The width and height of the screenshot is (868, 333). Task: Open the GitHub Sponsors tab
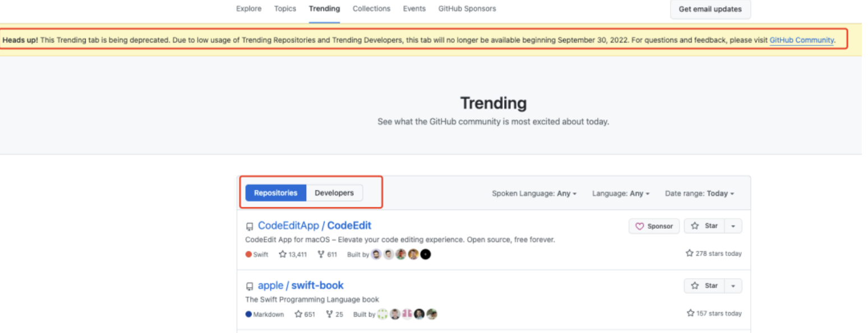(467, 8)
